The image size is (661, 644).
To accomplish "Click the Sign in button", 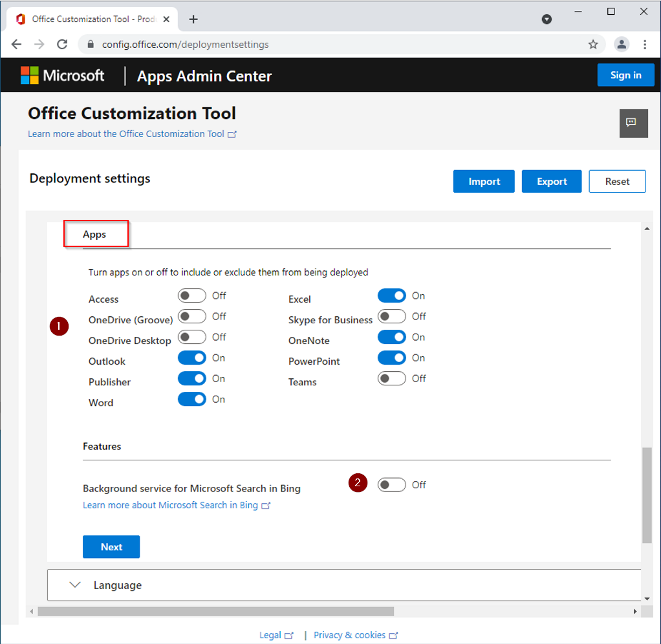I will (625, 75).
